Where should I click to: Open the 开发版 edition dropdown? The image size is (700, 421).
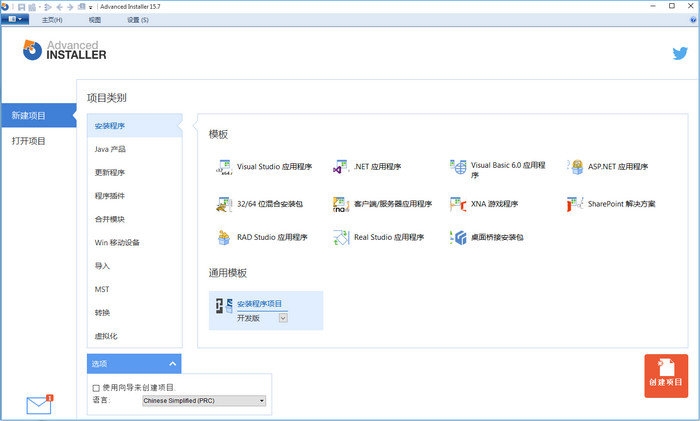283,318
